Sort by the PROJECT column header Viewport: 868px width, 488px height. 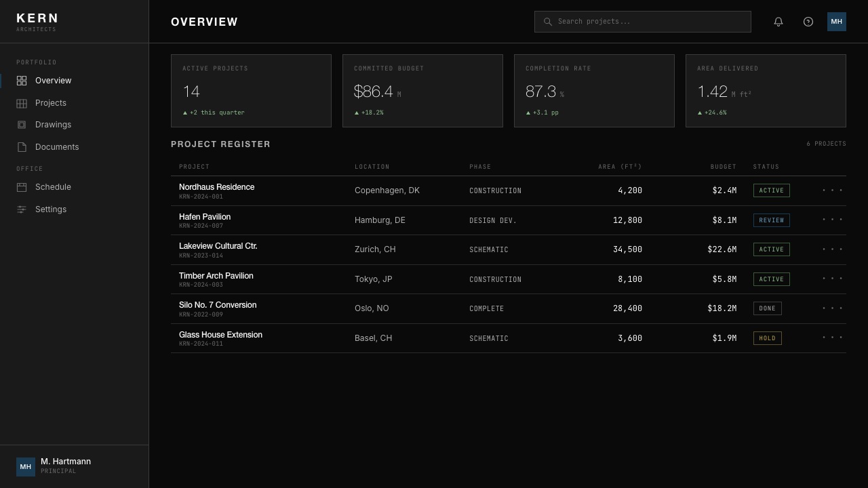(194, 167)
